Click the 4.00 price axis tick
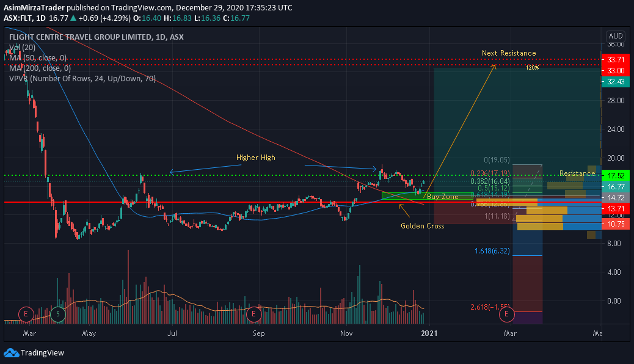This screenshot has width=634, height=364. click(616, 272)
